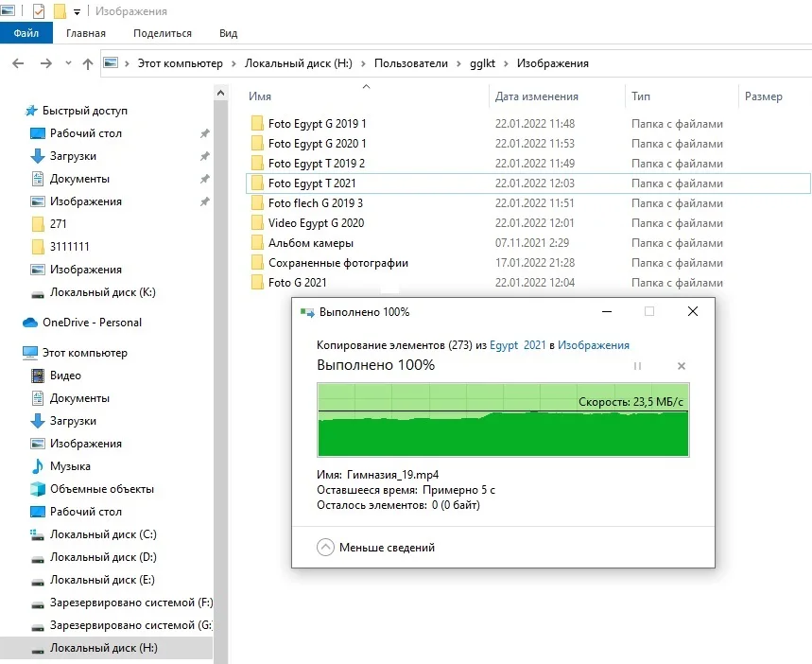Click gglkt breadcrumb in address bar
This screenshot has width=812, height=664.
coord(483,63)
